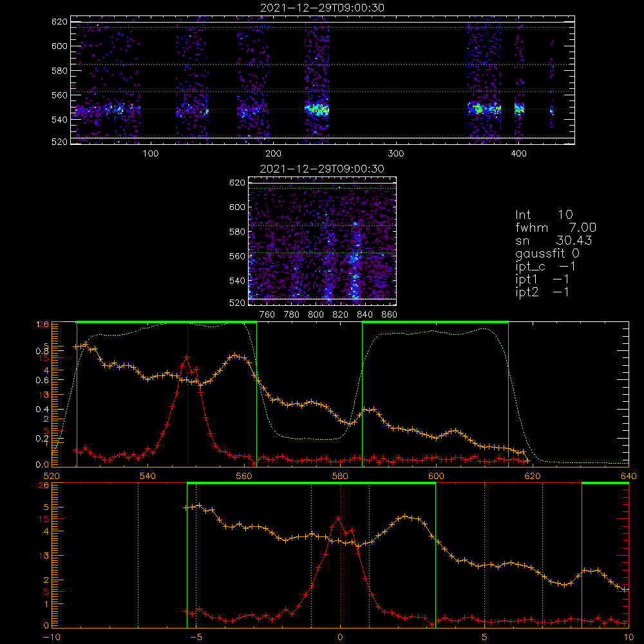
Task: Click the small middle image title 2021-12-29T09:00:30
Action: pyautogui.click(x=322, y=169)
